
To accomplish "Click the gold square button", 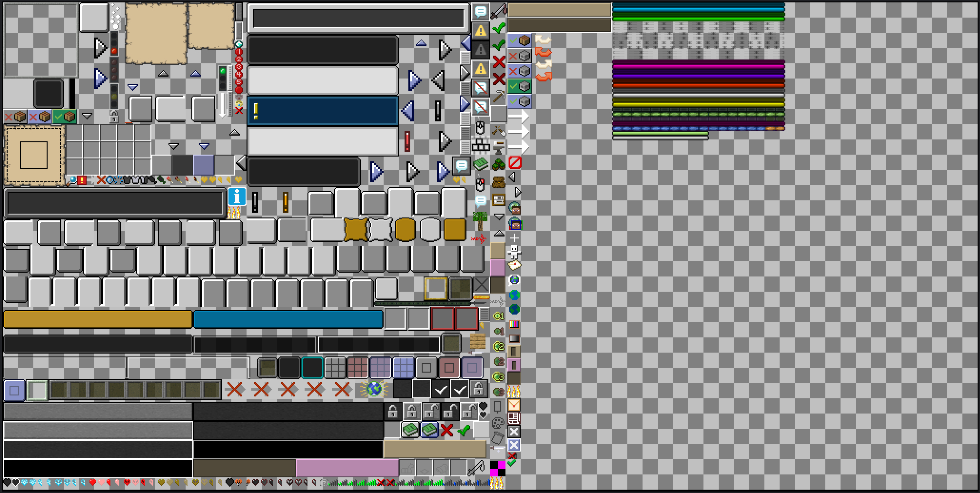I will tap(455, 230).
